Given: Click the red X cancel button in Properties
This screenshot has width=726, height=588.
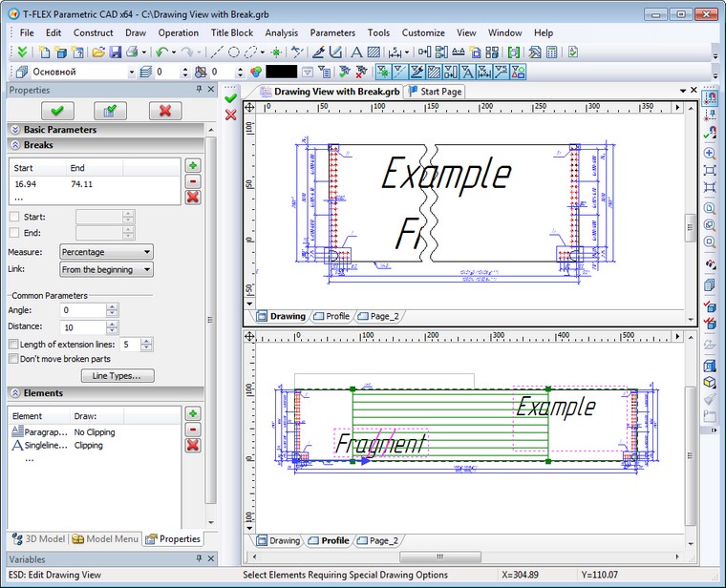Looking at the screenshot, I should [164, 111].
